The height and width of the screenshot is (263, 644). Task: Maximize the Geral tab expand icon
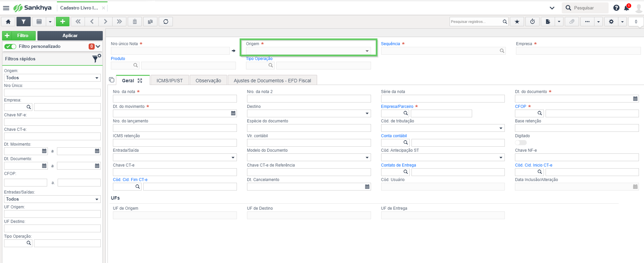tap(140, 81)
